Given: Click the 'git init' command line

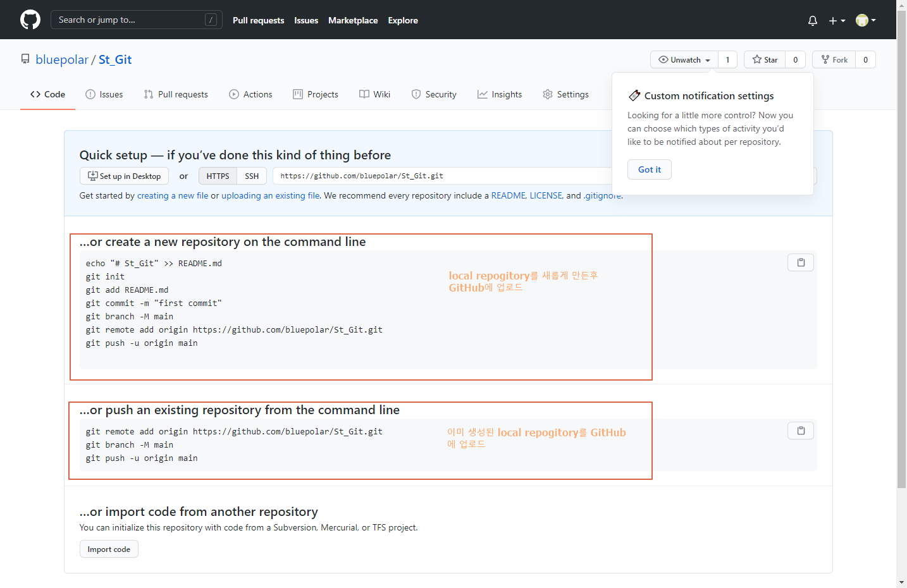Looking at the screenshot, I should 105,276.
